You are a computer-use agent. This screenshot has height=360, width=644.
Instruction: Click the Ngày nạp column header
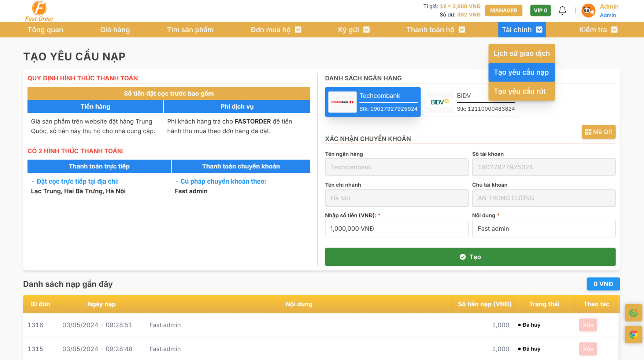101,304
